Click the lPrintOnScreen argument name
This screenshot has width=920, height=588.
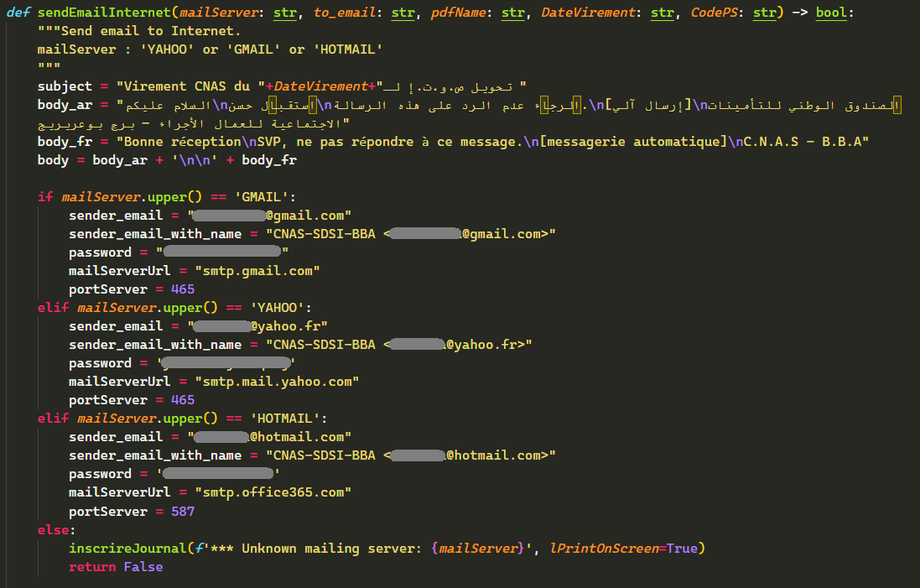[x=604, y=548]
